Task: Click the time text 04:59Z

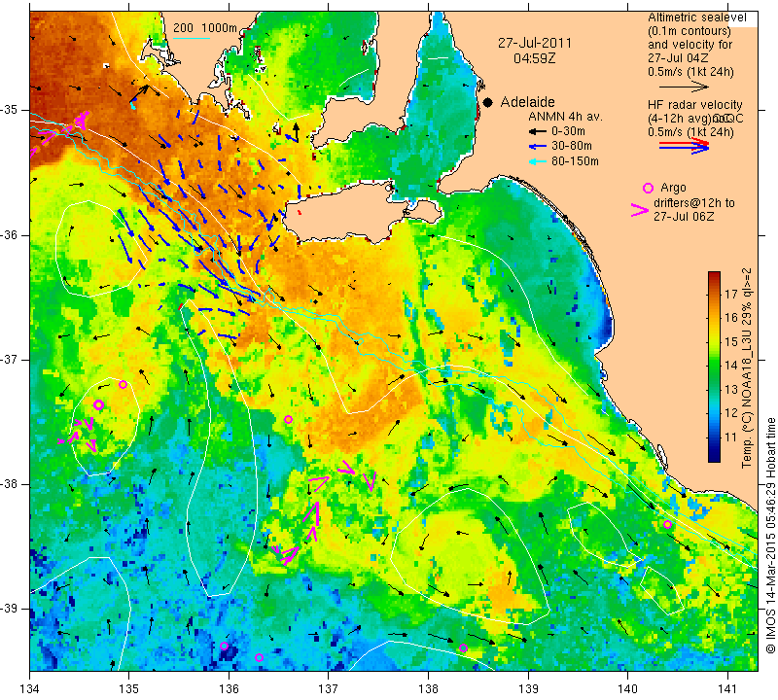Action: click(534, 58)
